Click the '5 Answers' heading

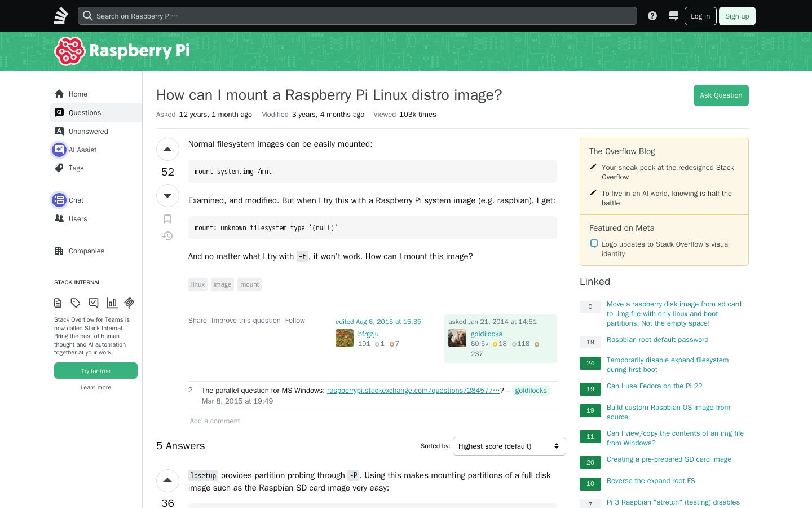(180, 446)
